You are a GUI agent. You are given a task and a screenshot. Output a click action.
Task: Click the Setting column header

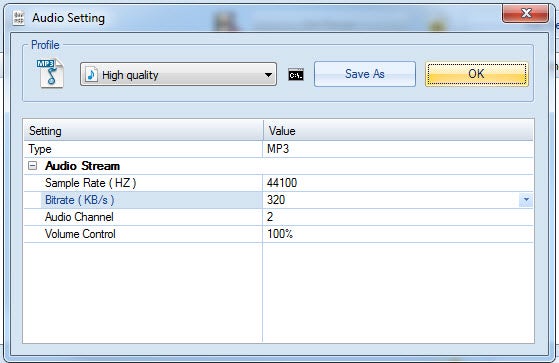click(143, 131)
